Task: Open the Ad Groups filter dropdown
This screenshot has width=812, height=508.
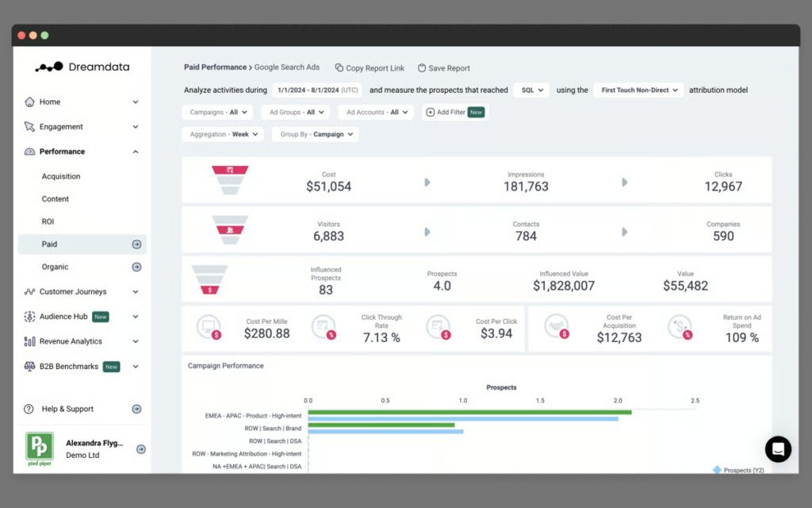Action: tap(296, 112)
